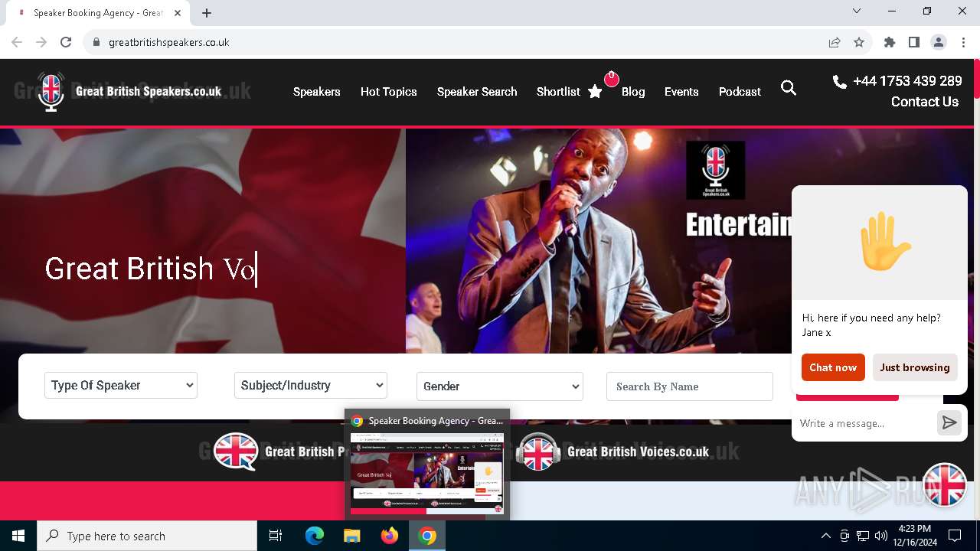Screen dimensions: 980x551
Task: Open the Extensions puzzle icon
Action: [x=890, y=42]
